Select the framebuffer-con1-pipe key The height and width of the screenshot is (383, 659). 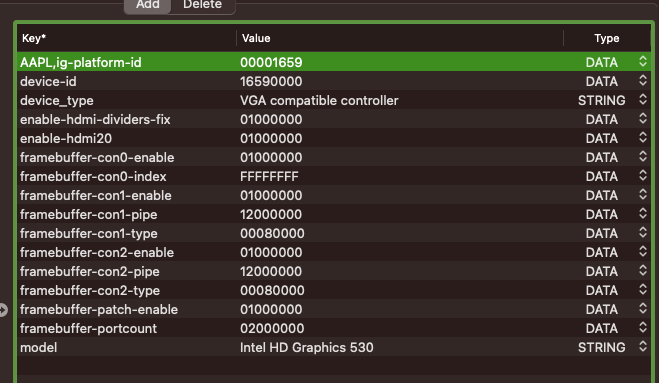[89, 215]
